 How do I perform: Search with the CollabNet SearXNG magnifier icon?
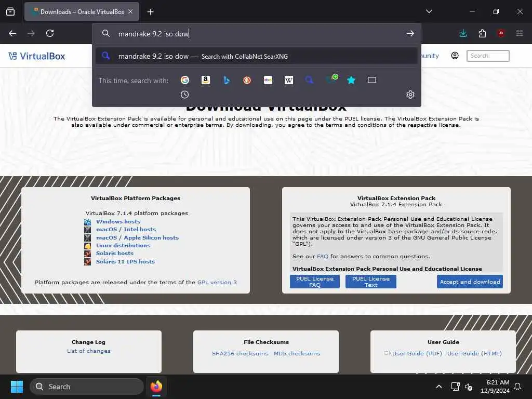tap(310, 80)
